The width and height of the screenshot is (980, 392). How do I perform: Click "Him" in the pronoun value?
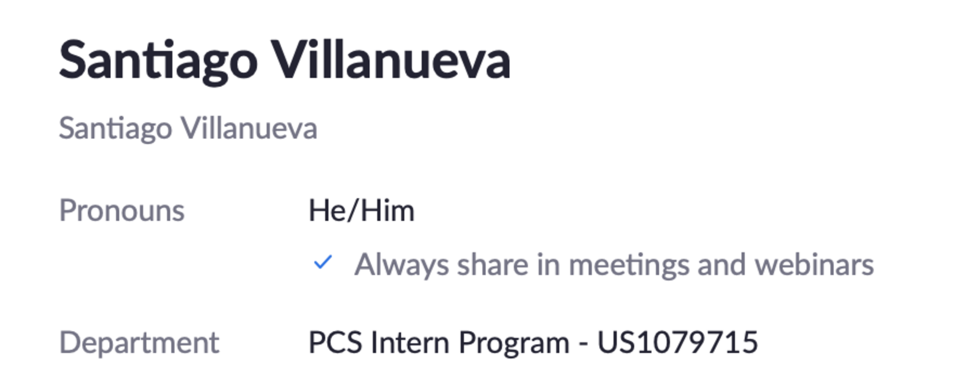pos(388,210)
